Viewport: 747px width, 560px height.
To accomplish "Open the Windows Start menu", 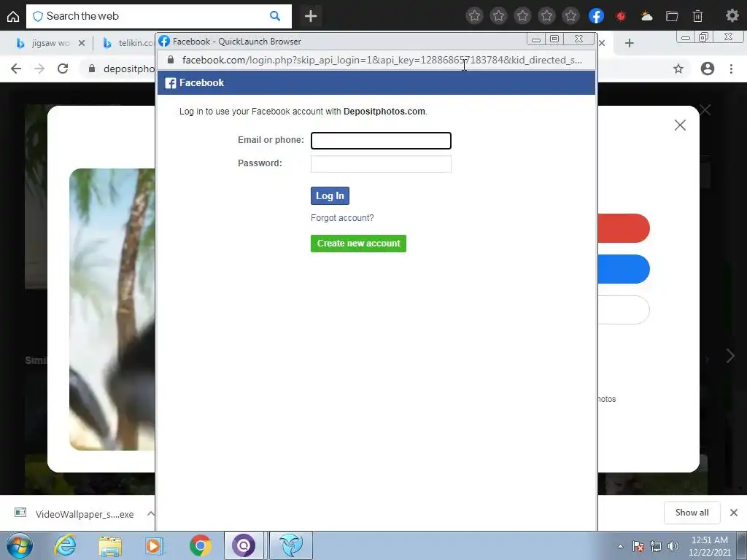I will [x=19, y=545].
